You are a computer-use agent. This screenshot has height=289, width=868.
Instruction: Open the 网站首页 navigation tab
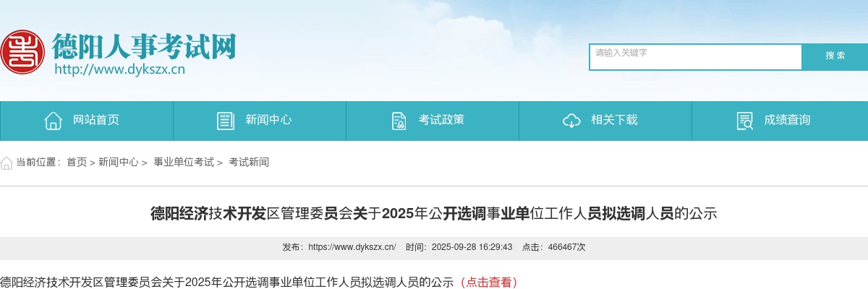tap(87, 121)
